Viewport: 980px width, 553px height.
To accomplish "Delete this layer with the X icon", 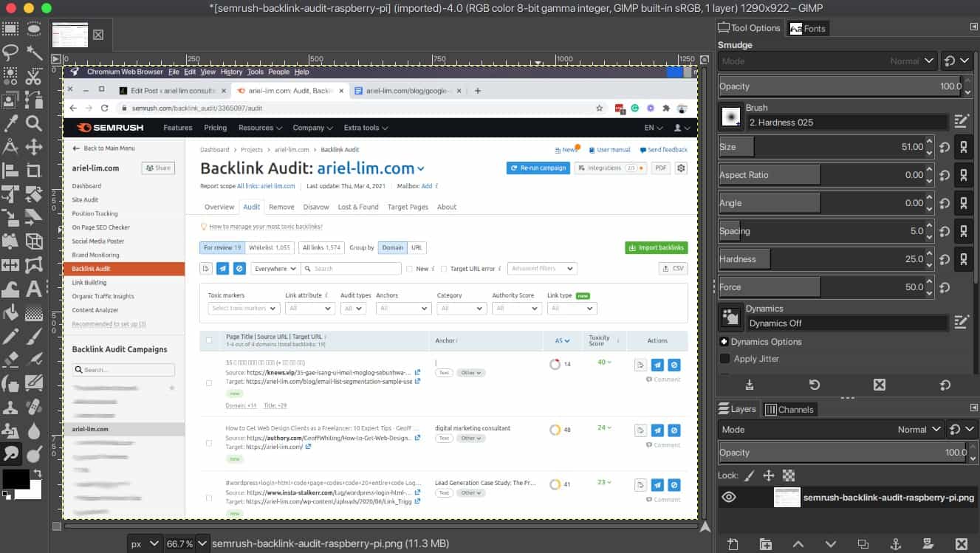I will pos(961,544).
